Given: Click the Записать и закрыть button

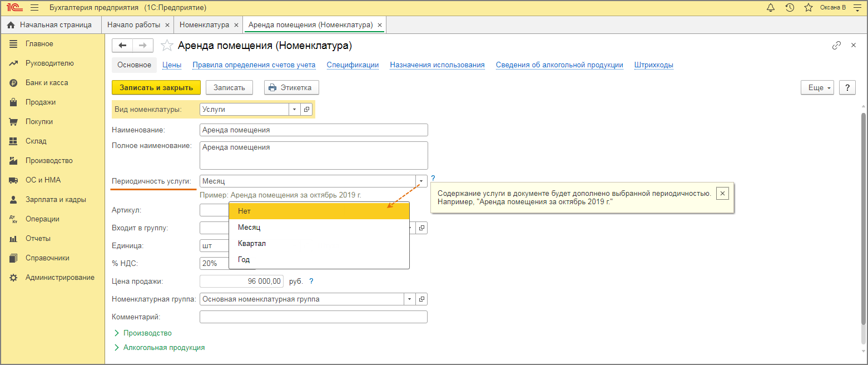Looking at the screenshot, I should pyautogui.click(x=156, y=87).
